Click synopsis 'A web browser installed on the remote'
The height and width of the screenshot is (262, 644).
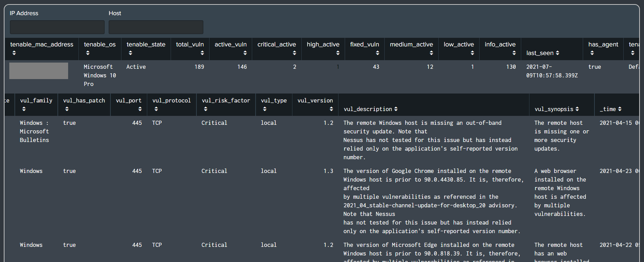[560, 193]
